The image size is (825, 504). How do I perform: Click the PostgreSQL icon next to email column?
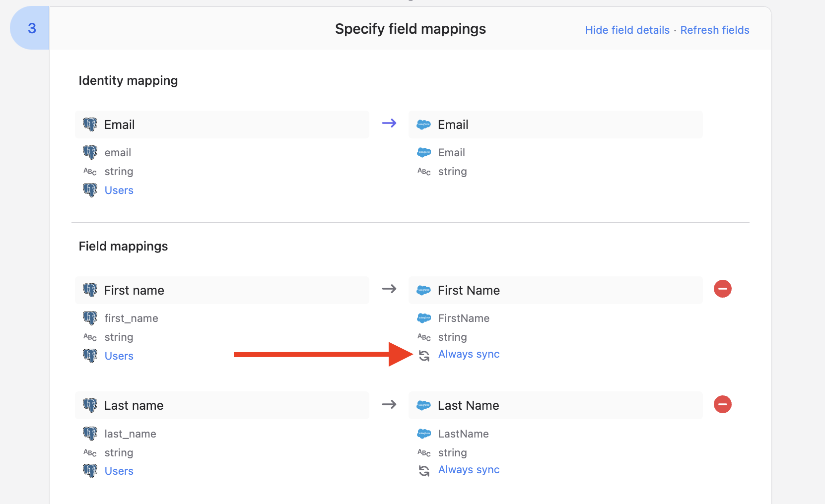tap(90, 152)
